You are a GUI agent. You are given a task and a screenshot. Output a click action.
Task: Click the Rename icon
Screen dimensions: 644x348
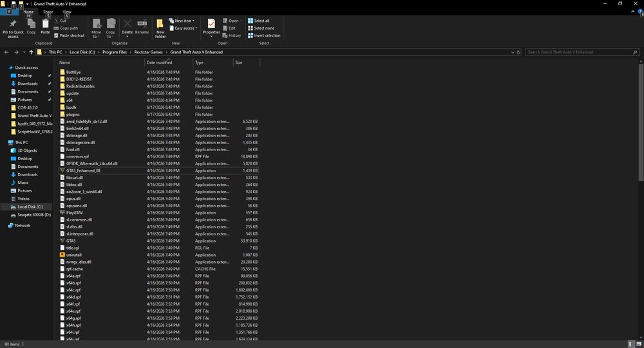point(142,24)
